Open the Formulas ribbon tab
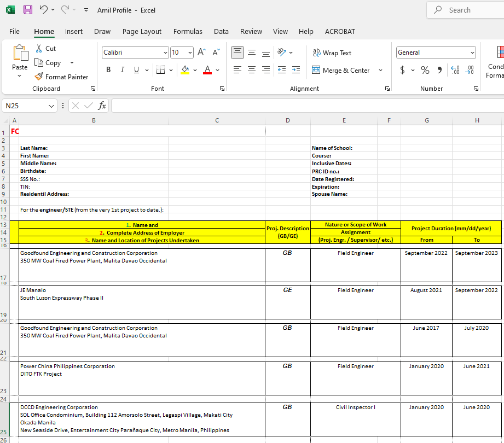504x443 pixels. click(188, 32)
